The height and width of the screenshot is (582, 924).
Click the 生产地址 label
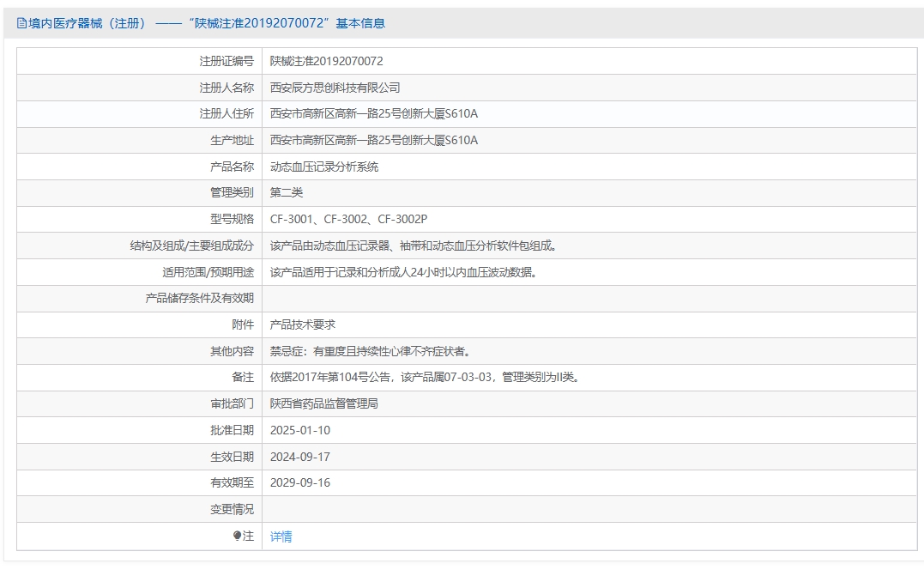232,140
